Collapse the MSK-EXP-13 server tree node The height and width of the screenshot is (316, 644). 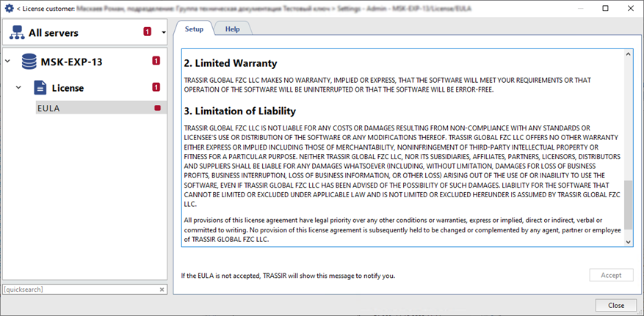tap(8, 61)
